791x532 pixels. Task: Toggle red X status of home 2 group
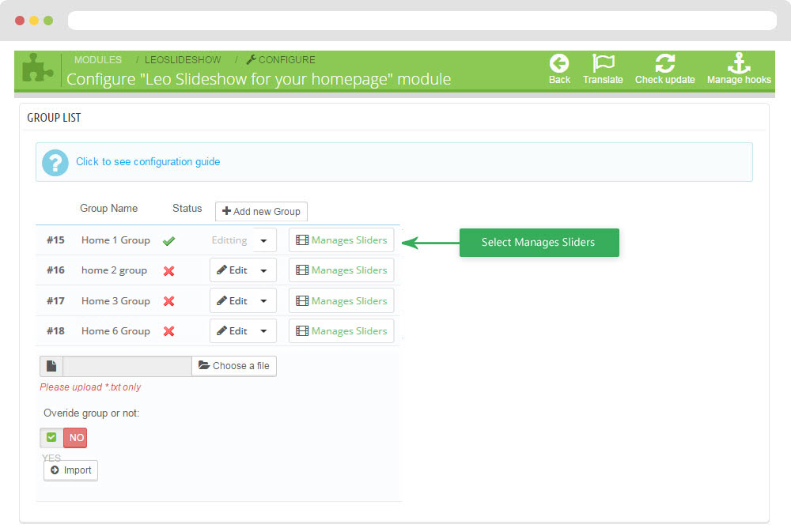[x=169, y=271]
